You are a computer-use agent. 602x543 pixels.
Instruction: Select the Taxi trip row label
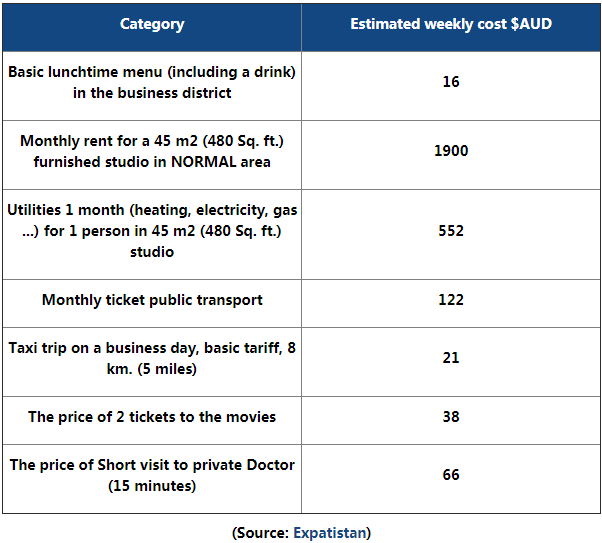click(x=152, y=358)
